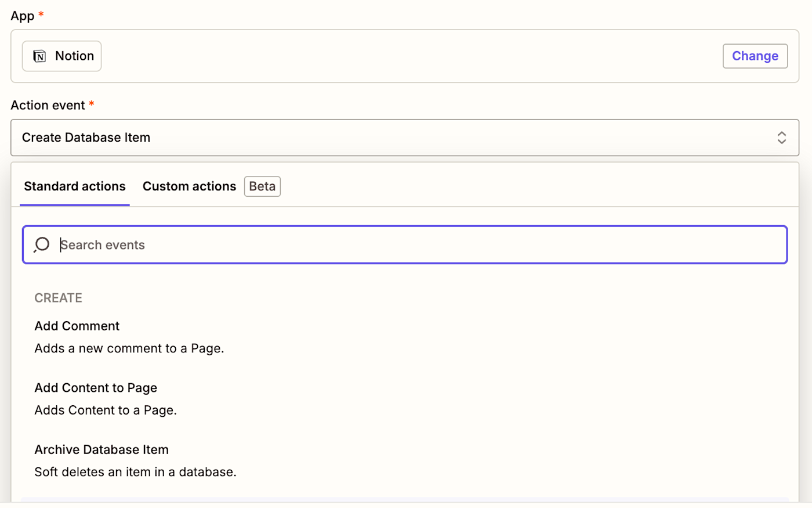Screen dimensions: 812x508
Task: Click the CREATE section heading
Action: (x=58, y=298)
